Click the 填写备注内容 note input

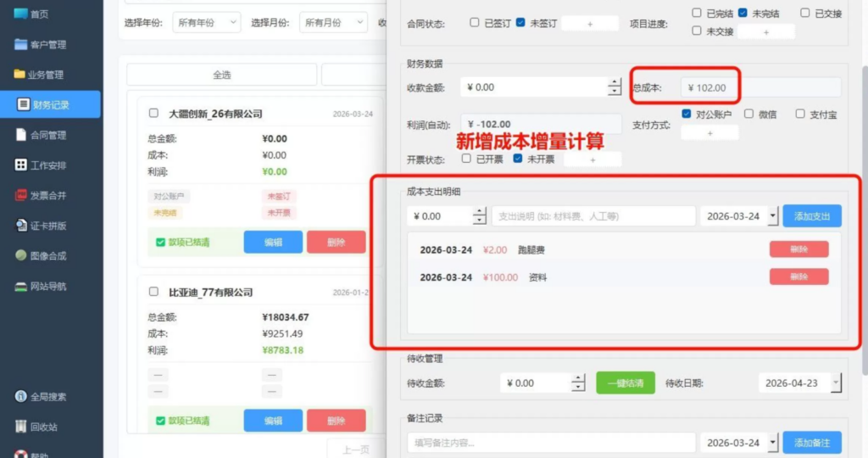click(x=551, y=443)
